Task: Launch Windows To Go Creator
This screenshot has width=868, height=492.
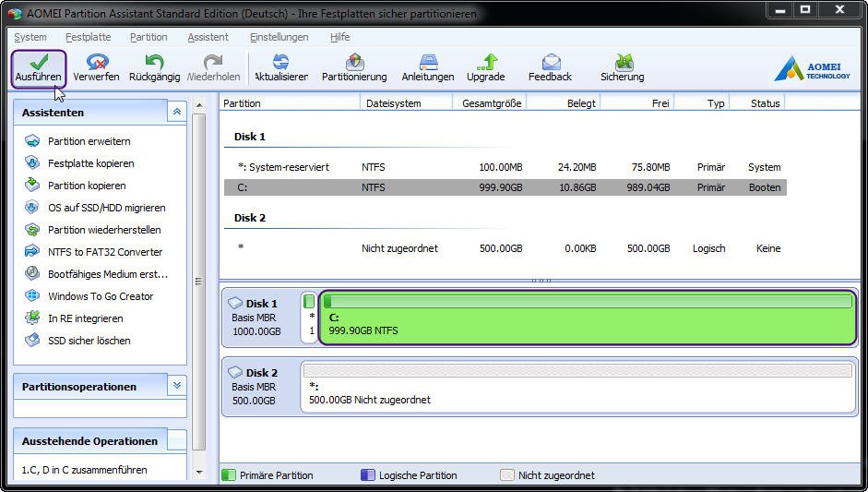Action: (x=101, y=296)
